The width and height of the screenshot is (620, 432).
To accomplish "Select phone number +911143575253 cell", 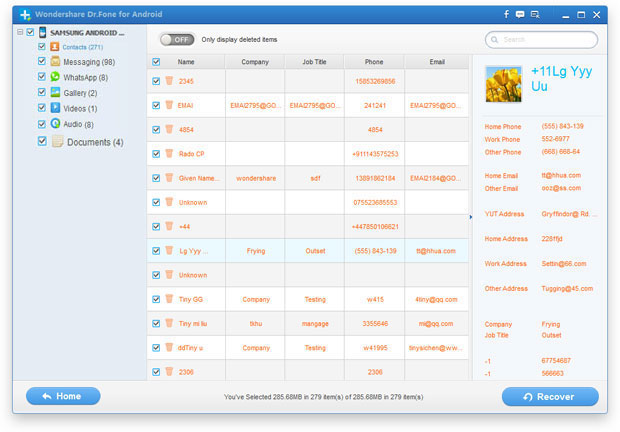I will 375,154.
